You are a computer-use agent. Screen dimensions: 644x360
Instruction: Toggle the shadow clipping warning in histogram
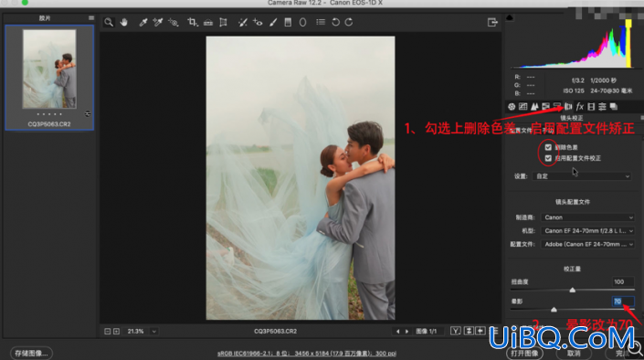tap(510, 17)
